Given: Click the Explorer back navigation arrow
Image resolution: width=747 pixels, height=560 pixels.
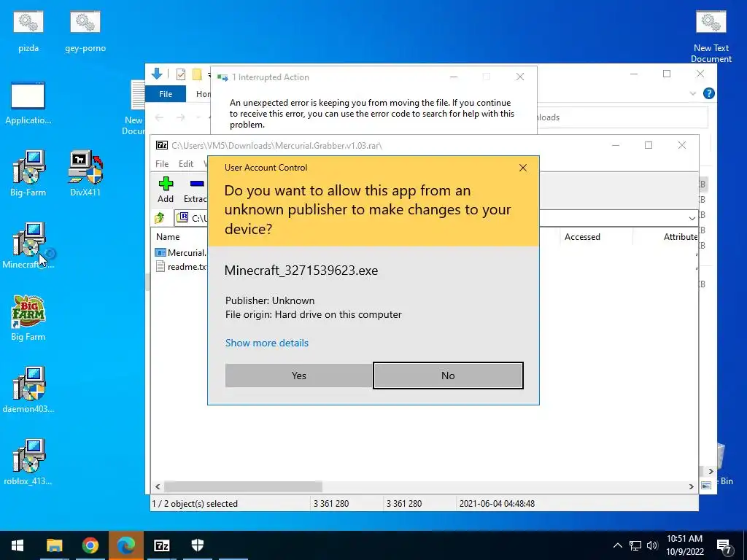Looking at the screenshot, I should click(x=159, y=117).
